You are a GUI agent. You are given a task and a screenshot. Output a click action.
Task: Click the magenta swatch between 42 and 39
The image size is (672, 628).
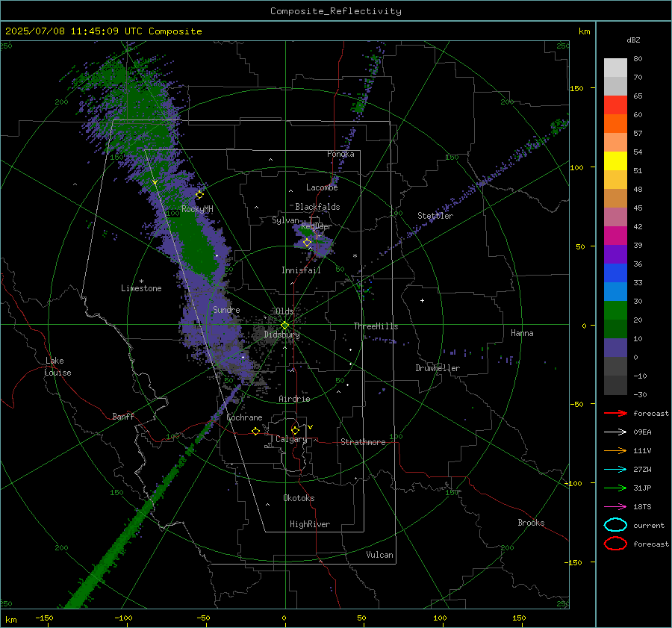coord(615,236)
